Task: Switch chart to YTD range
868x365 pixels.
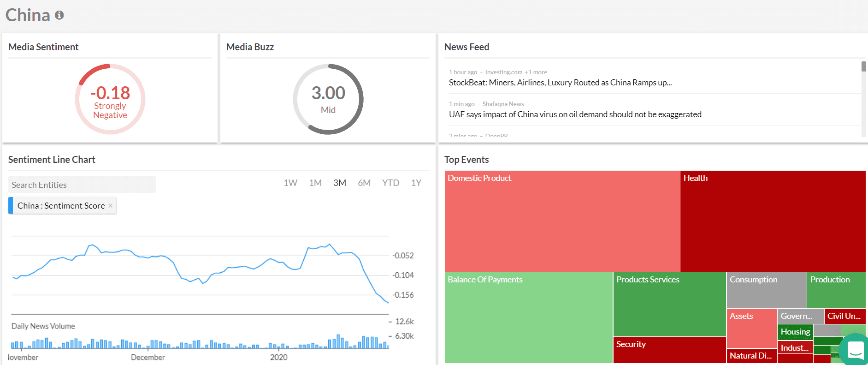Action: [390, 183]
